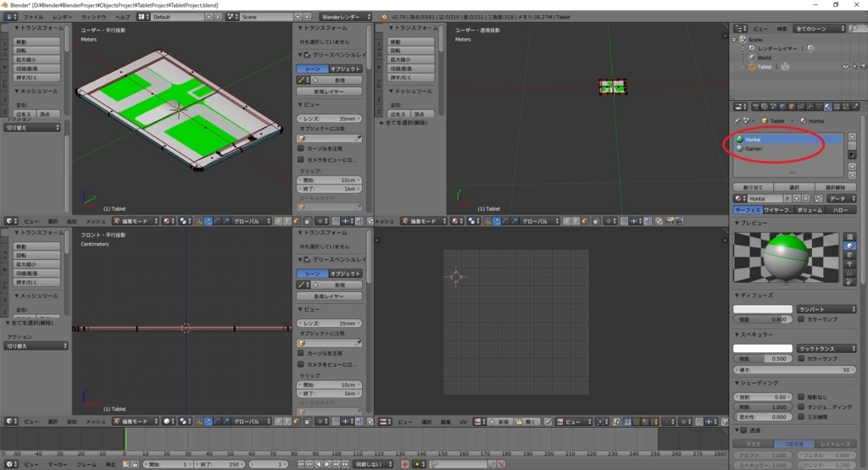Hide Tablet with eye icon in outliner
The width and height of the screenshot is (868, 470).
point(845,66)
